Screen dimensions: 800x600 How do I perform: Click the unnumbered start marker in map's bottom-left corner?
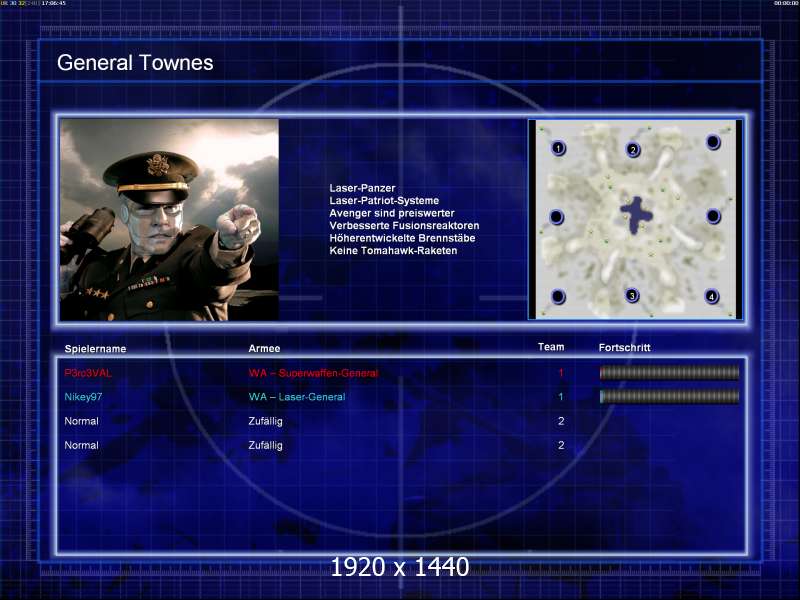558,296
